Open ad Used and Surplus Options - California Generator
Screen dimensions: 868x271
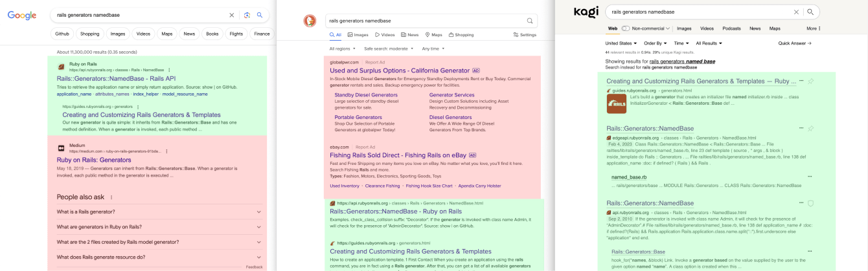(x=400, y=70)
